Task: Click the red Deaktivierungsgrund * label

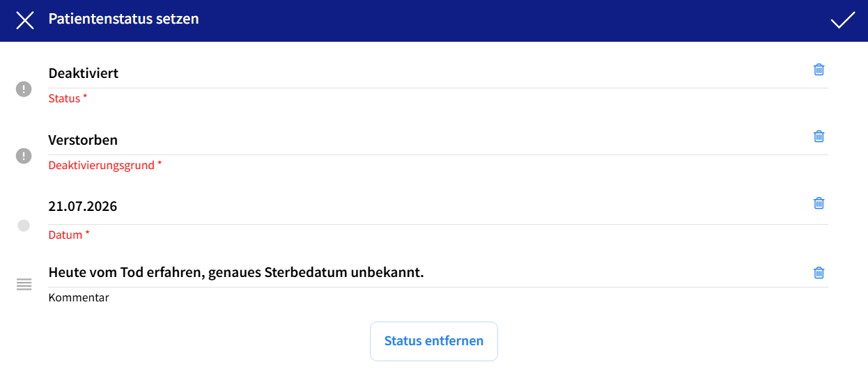Action: point(105,166)
